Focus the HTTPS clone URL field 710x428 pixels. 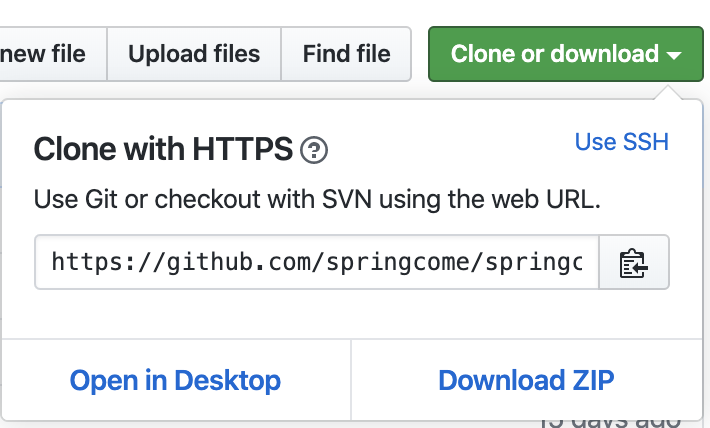[x=316, y=263]
